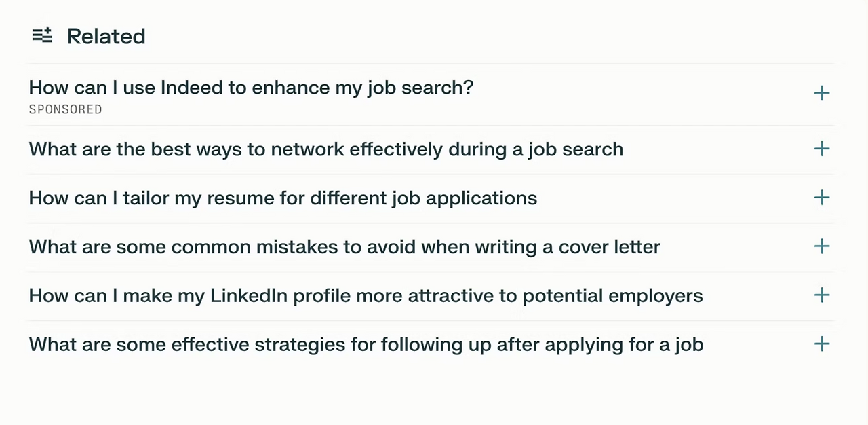868x425 pixels.
Task: Open the following up after applying question
Action: coord(366,345)
